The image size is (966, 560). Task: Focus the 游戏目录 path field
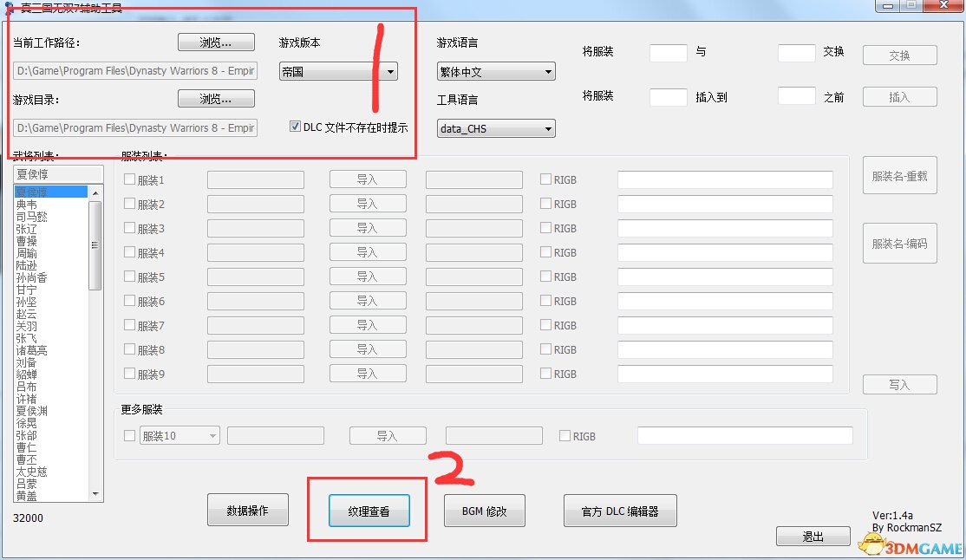point(135,127)
